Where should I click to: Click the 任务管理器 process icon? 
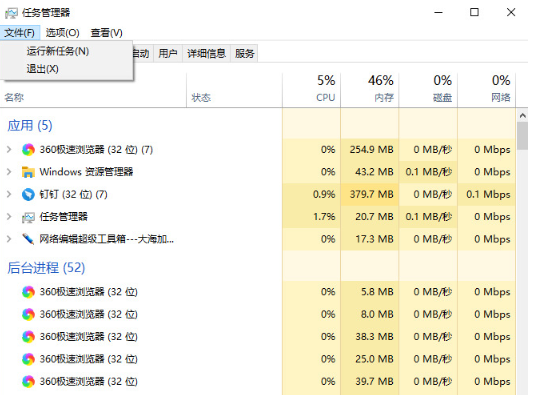(x=28, y=217)
